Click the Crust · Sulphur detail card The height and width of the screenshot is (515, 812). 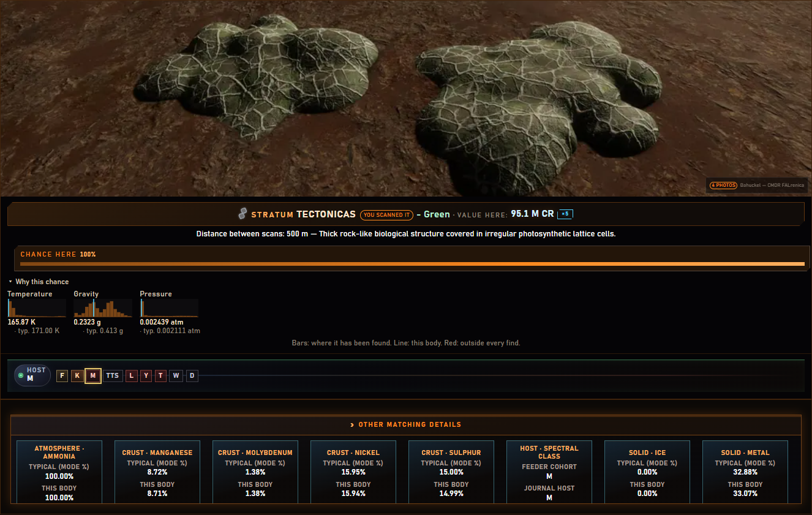click(451, 472)
